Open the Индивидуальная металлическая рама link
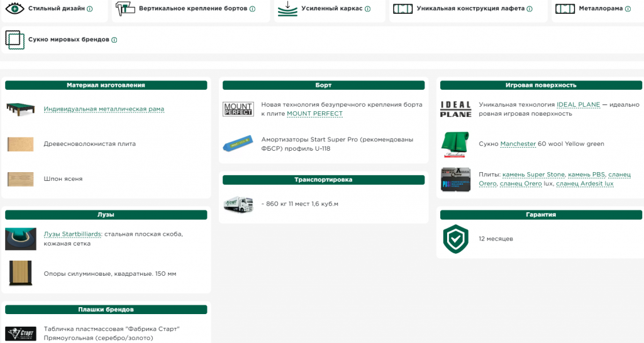The image size is (644, 343). [104, 109]
